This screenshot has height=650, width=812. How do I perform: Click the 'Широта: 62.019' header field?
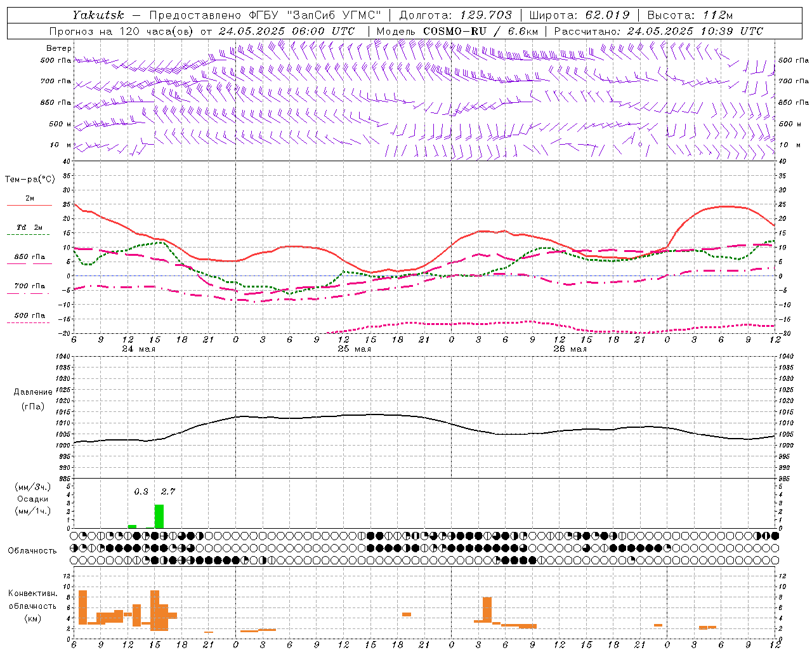579,15
